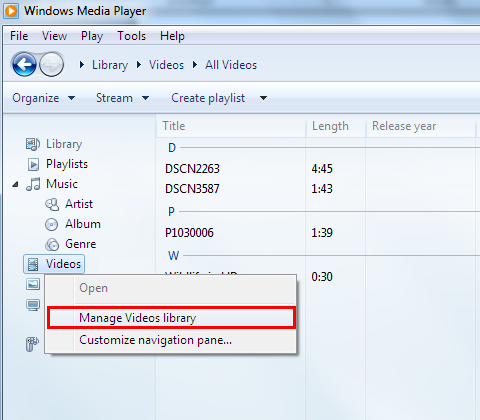This screenshot has height=420, width=480.
Task: Click the 4:45 length value
Action: pyautogui.click(x=322, y=169)
